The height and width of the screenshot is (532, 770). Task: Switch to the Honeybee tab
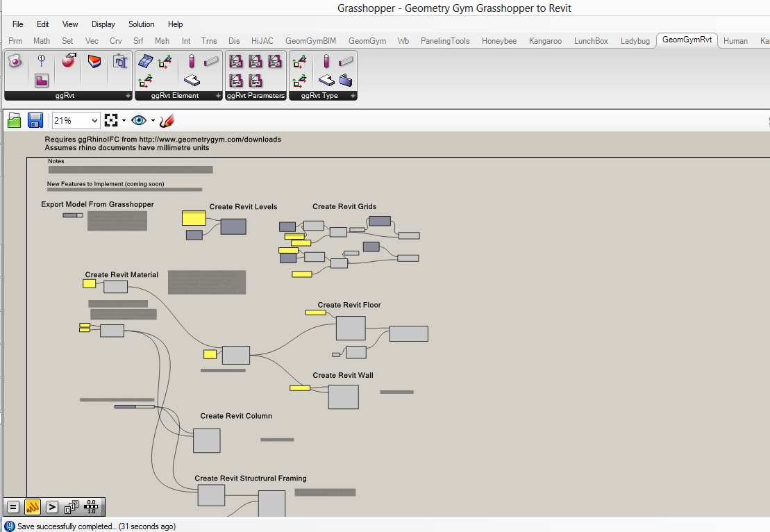pos(499,41)
